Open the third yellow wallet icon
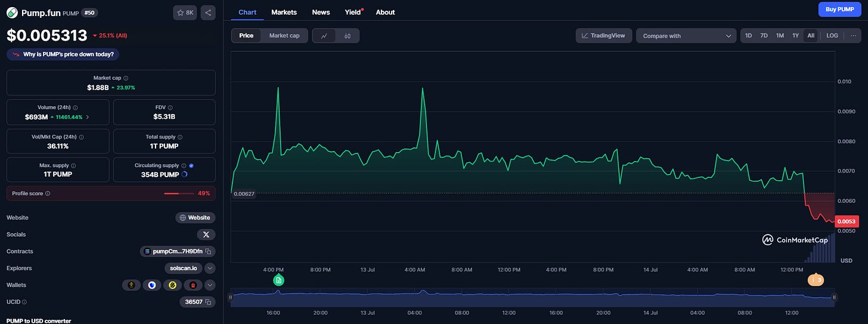Image resolution: width=868 pixels, height=324 pixels. pos(172,285)
